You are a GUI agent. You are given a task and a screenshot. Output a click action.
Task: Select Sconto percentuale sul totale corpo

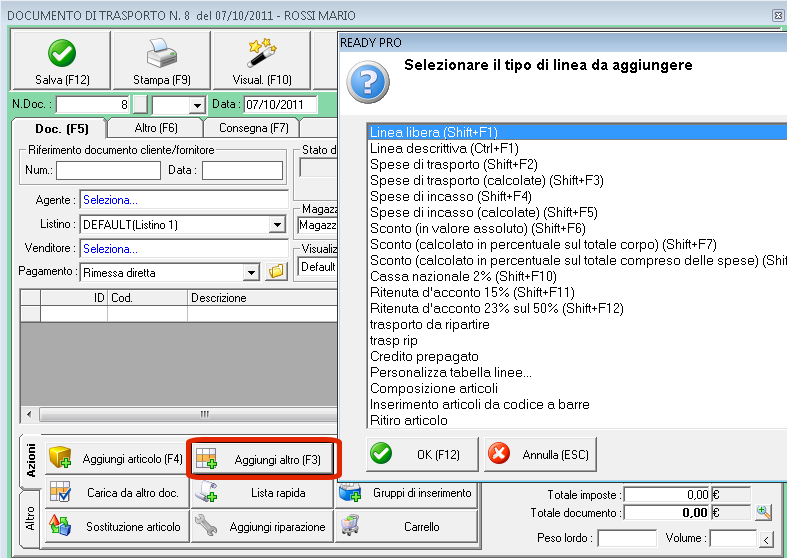click(577, 244)
